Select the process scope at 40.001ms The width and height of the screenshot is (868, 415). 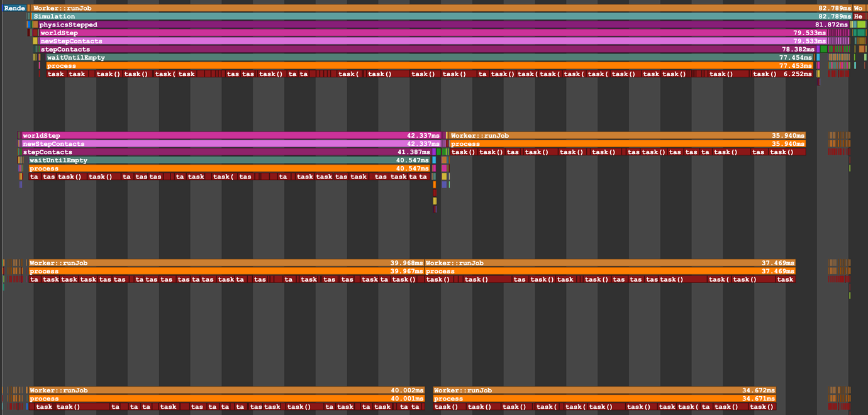(x=226, y=398)
